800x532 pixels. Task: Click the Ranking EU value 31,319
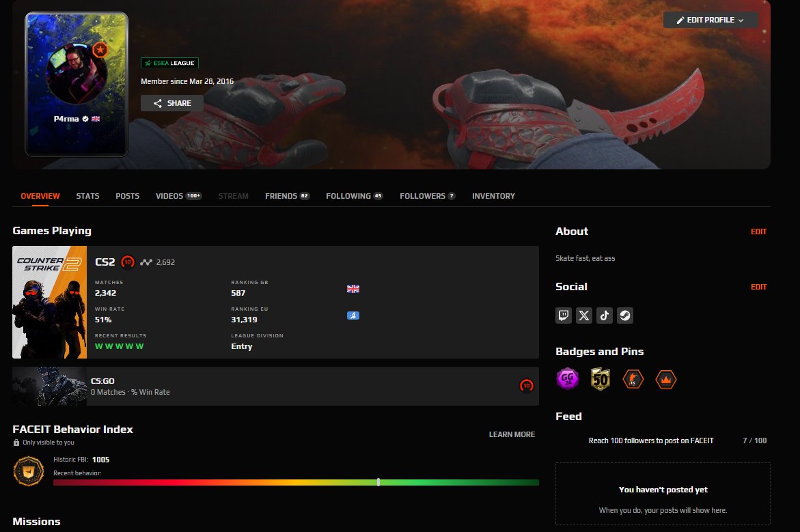coord(244,320)
